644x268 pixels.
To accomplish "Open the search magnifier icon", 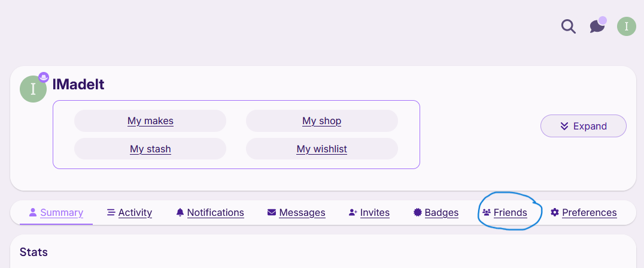I will point(569,26).
